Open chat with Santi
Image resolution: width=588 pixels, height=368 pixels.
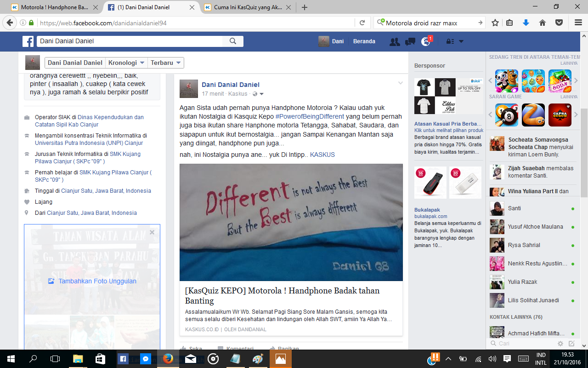click(x=532, y=208)
